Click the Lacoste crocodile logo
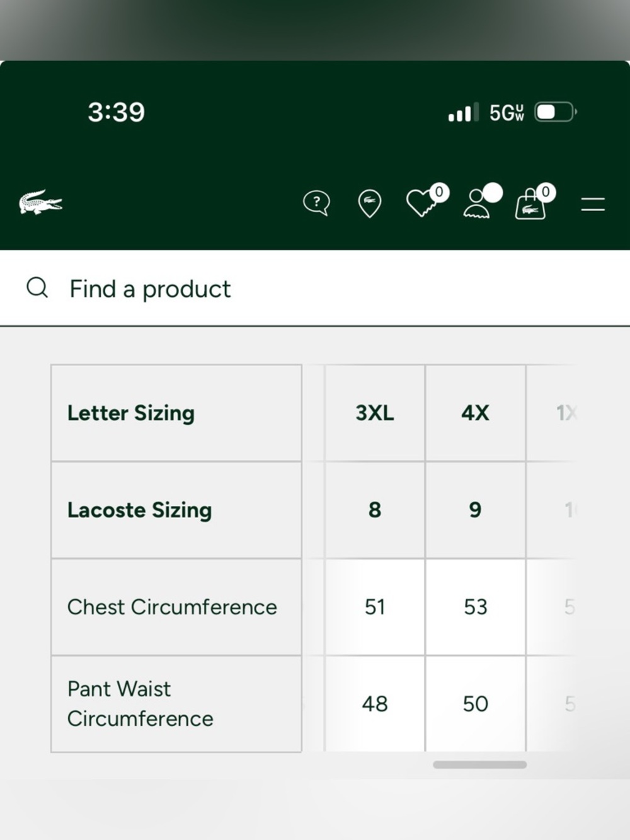 pos(40,202)
